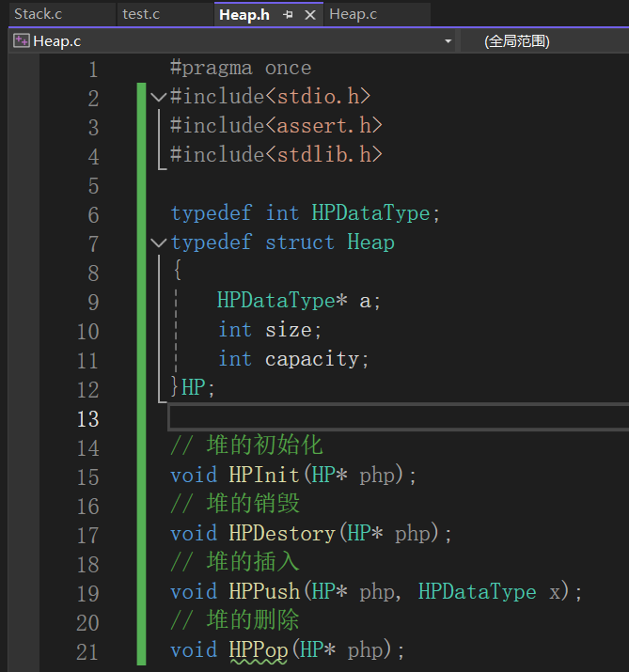This screenshot has height=672, width=629.
Task: Click the 堆的删除 comment
Action: click(235, 619)
